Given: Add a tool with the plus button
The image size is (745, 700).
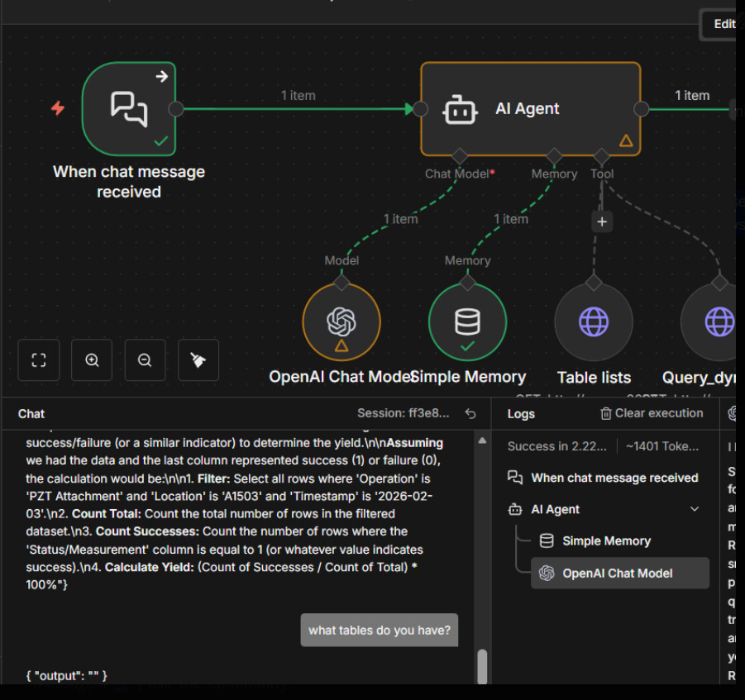Looking at the screenshot, I should pos(602,221).
